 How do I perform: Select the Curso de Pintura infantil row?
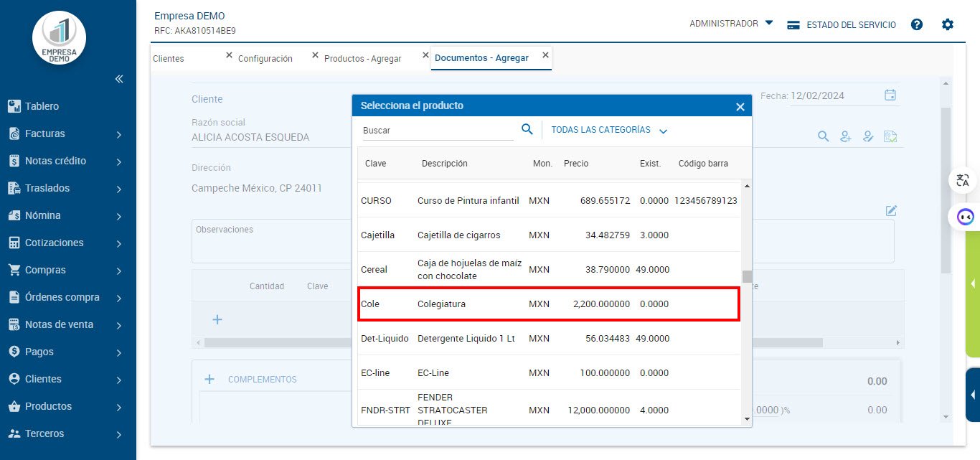549,200
